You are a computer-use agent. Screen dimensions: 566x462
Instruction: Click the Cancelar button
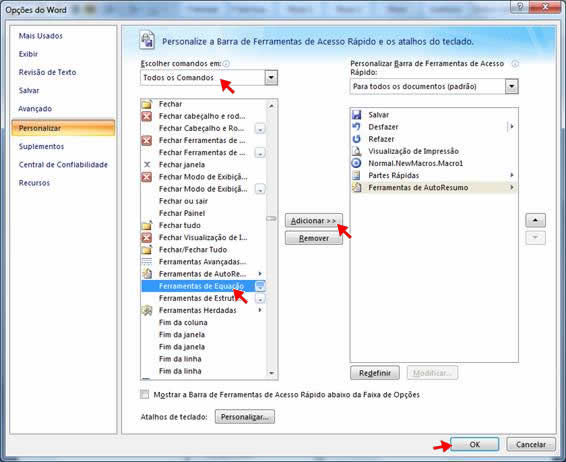tap(531, 444)
